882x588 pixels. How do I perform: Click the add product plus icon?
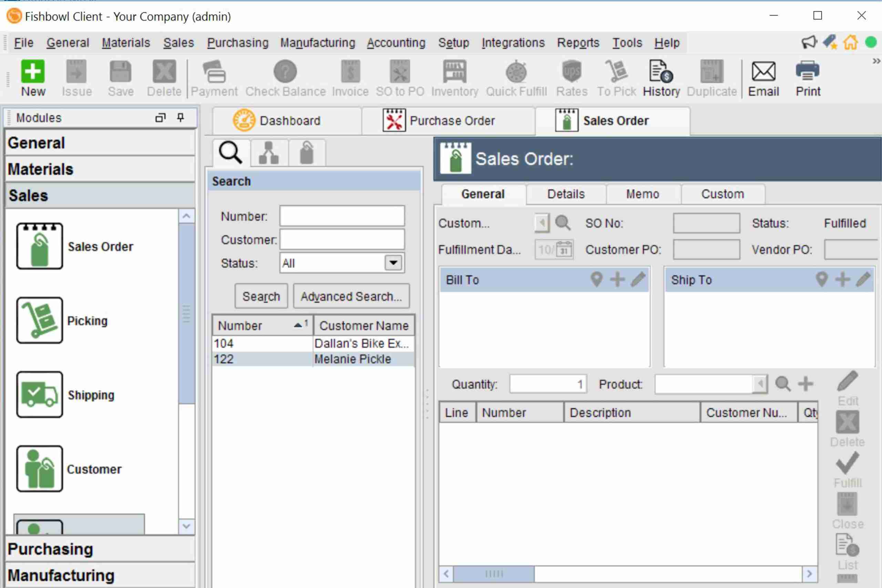pos(806,384)
